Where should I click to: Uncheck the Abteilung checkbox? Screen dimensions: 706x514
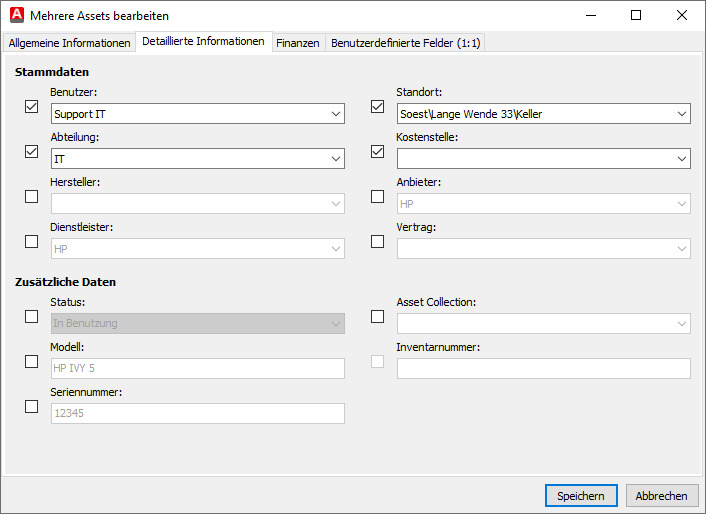(x=31, y=152)
